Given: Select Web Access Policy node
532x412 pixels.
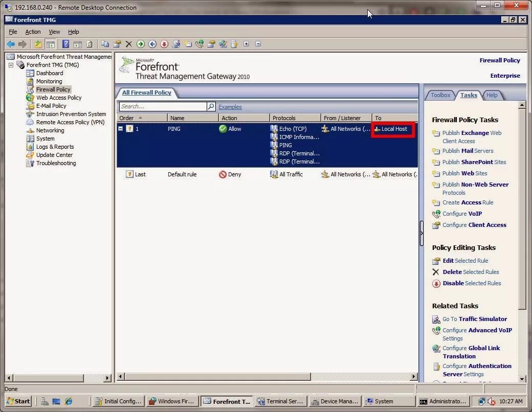Looking at the screenshot, I should 59,98.
